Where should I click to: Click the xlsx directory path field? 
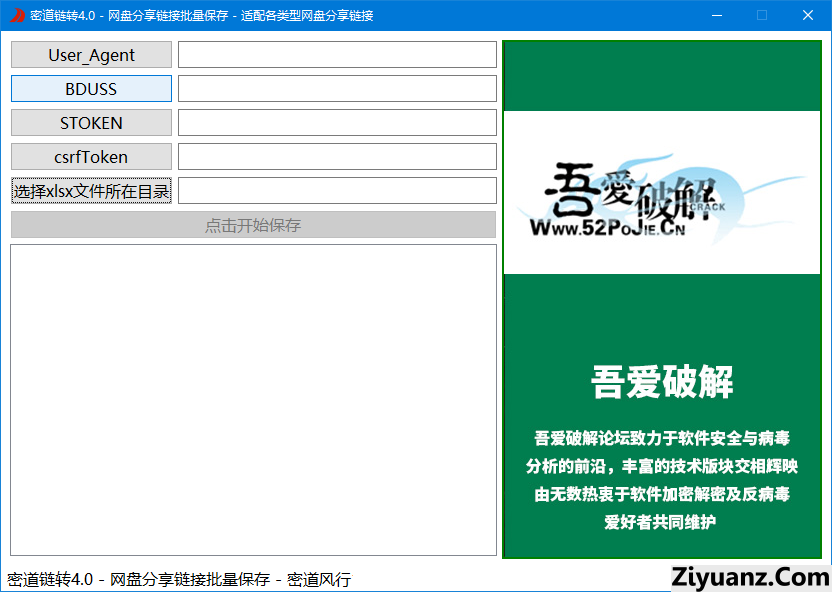point(337,191)
